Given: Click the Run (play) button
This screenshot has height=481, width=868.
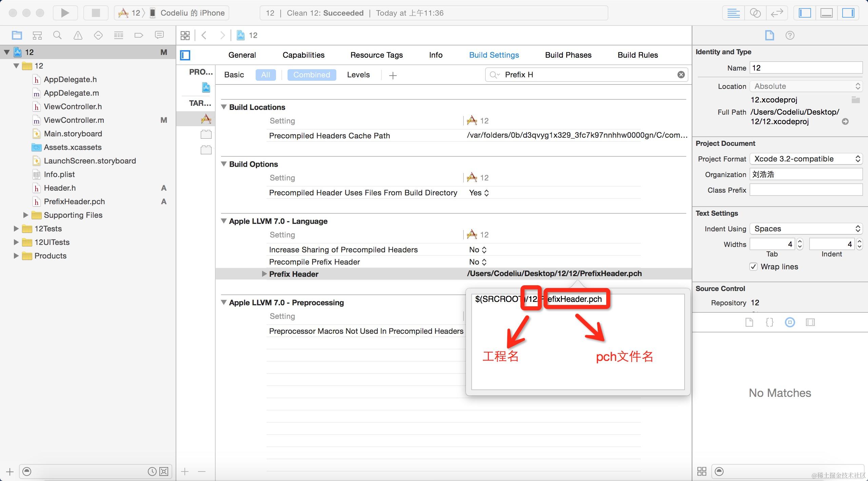Looking at the screenshot, I should pyautogui.click(x=65, y=13).
